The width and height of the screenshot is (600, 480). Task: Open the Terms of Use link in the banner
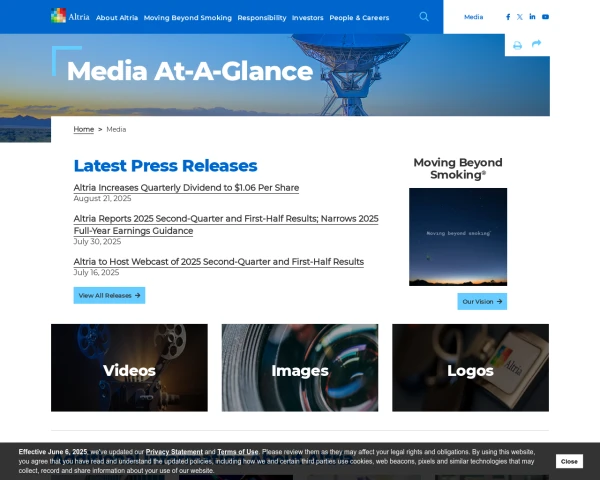238,452
